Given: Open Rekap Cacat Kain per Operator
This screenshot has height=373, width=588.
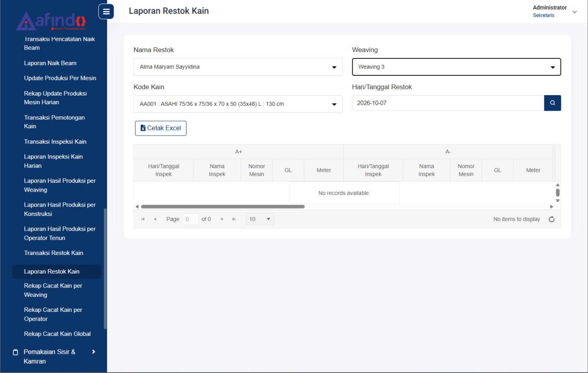Looking at the screenshot, I should [x=53, y=314].
